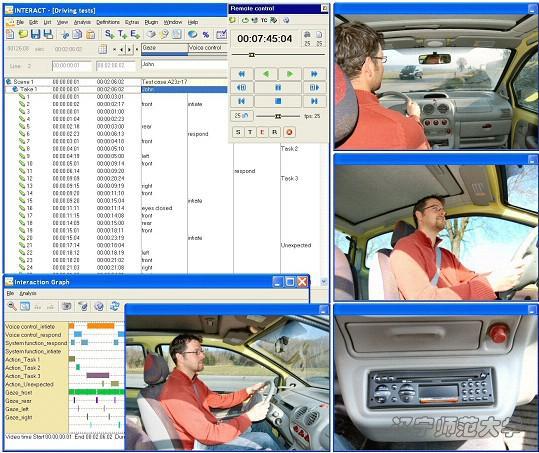Click the TC icon in Remote control
Viewport: 539px width, 453px height.
[264, 20]
